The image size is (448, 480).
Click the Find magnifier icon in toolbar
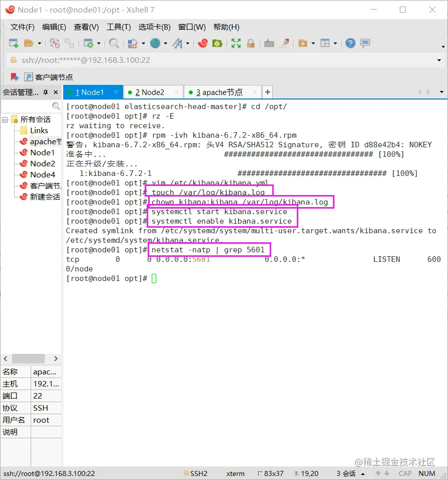[114, 43]
